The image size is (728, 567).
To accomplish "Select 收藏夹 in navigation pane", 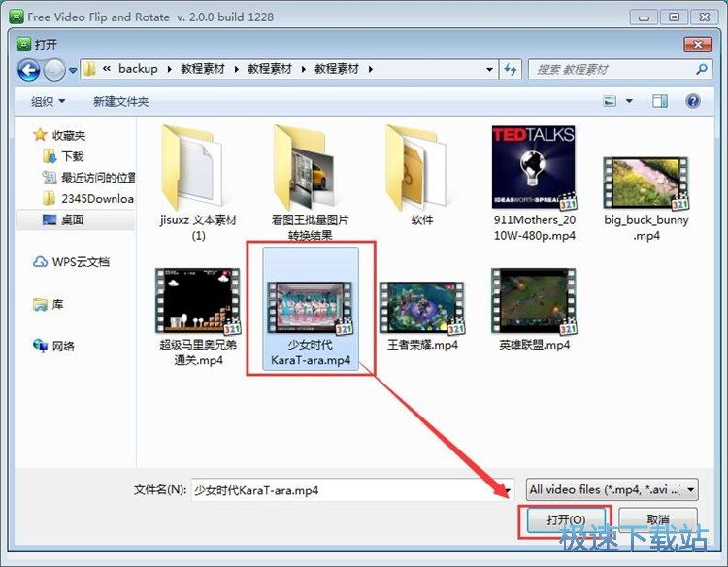I will [x=69, y=135].
